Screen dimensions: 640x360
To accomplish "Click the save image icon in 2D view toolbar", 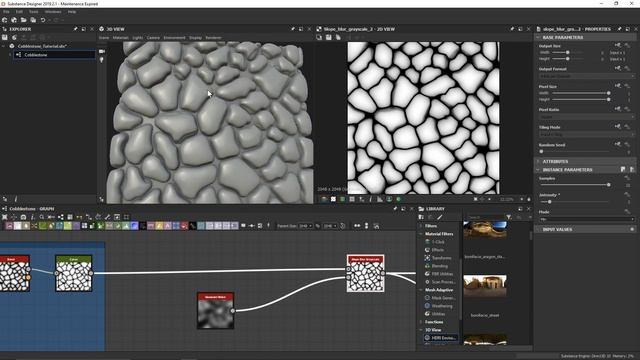I will (x=329, y=38).
